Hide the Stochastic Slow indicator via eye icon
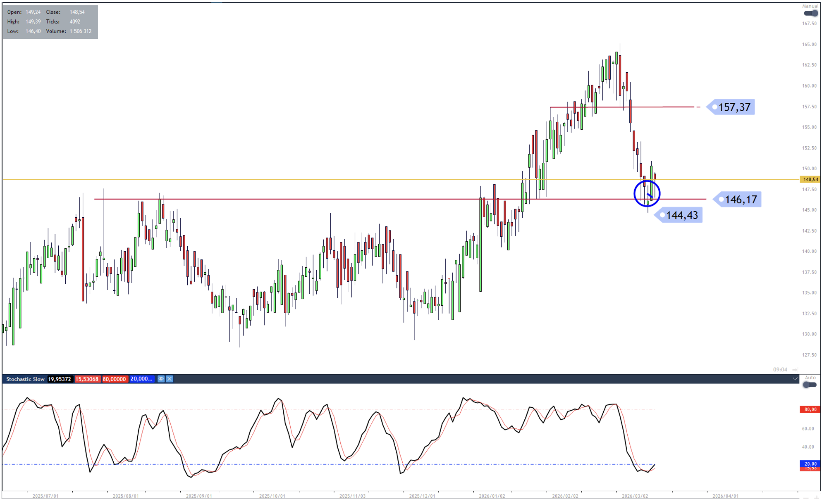The height and width of the screenshot is (504, 822). pyautogui.click(x=161, y=379)
